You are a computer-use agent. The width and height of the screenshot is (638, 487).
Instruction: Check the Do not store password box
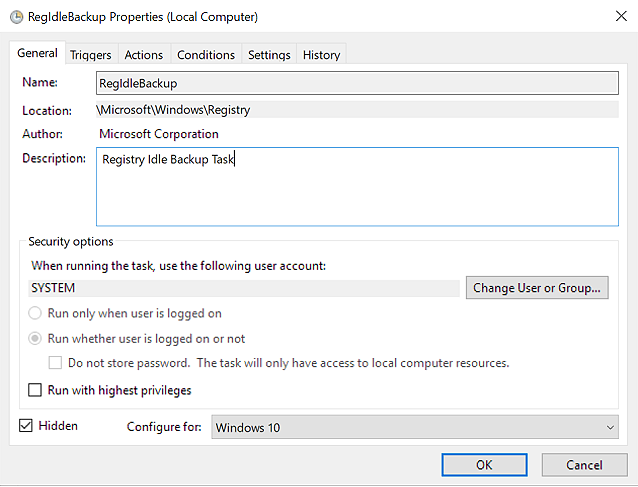pos(55,363)
